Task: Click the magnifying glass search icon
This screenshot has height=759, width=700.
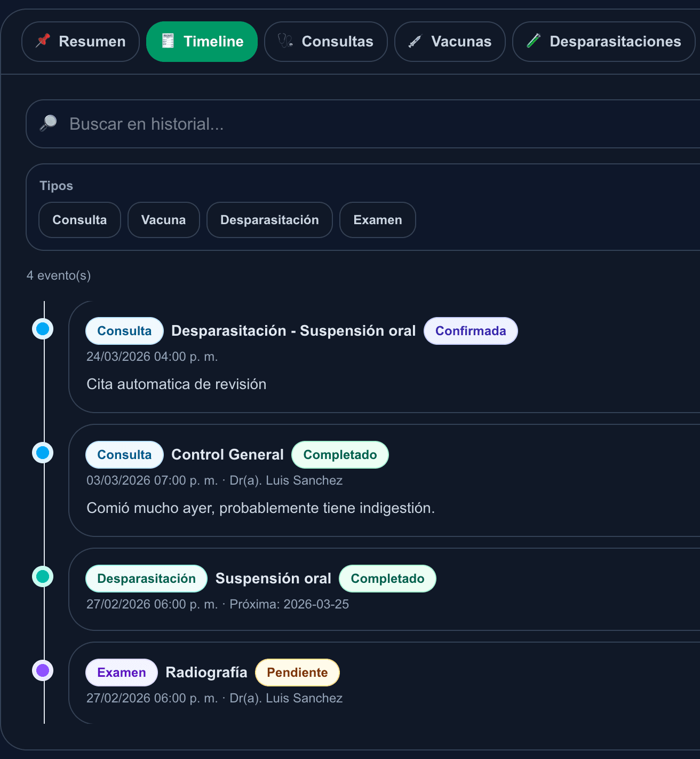Action: (49, 123)
